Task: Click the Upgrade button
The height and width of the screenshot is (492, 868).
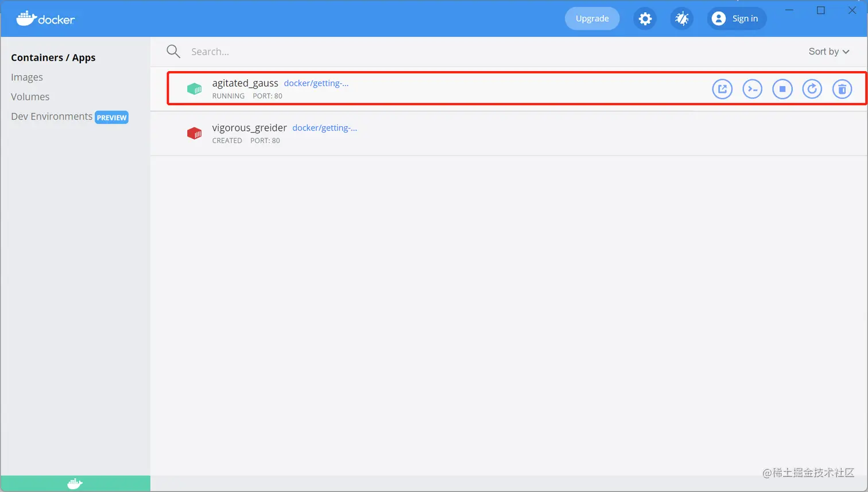Action: [x=592, y=18]
